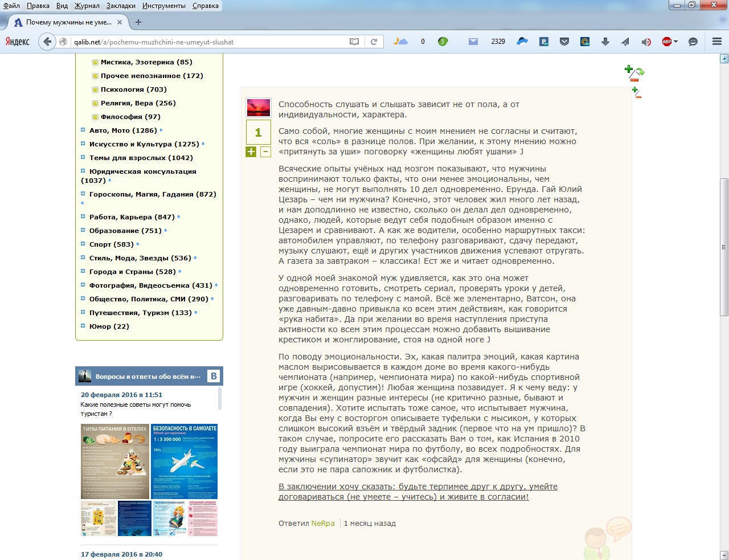Click the speaker sound toolbar icon

646,42
